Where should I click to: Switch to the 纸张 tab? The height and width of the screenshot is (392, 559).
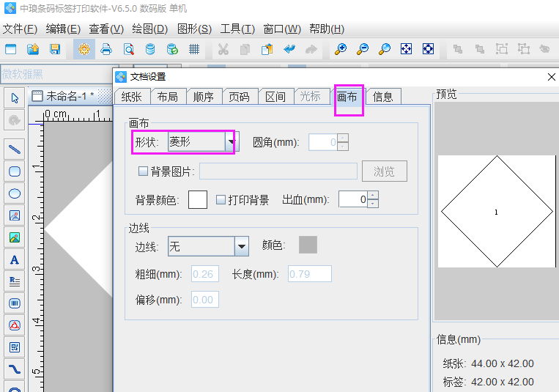click(132, 97)
